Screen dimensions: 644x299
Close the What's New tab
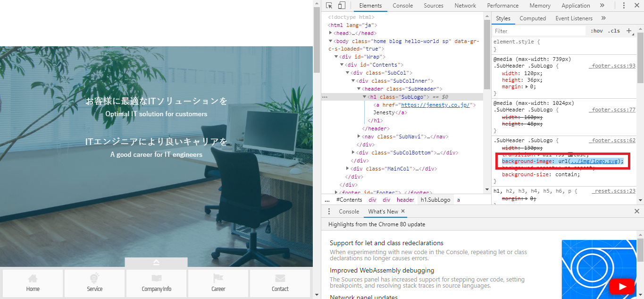pos(403,211)
